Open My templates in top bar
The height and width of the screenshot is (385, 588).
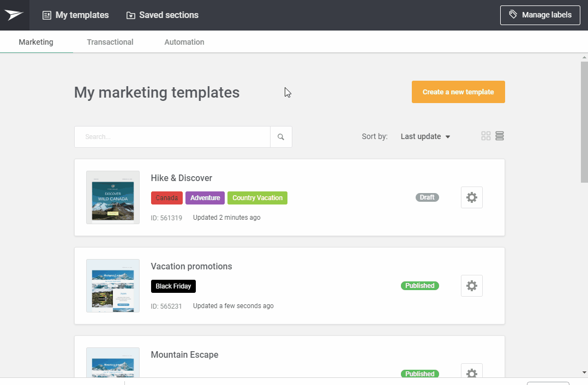pyautogui.click(x=76, y=15)
